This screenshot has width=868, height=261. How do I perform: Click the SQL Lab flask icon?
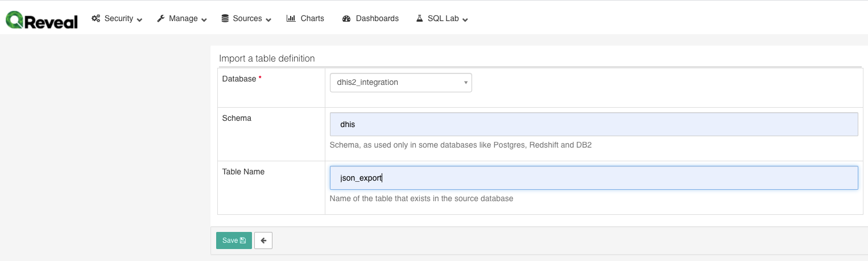420,18
